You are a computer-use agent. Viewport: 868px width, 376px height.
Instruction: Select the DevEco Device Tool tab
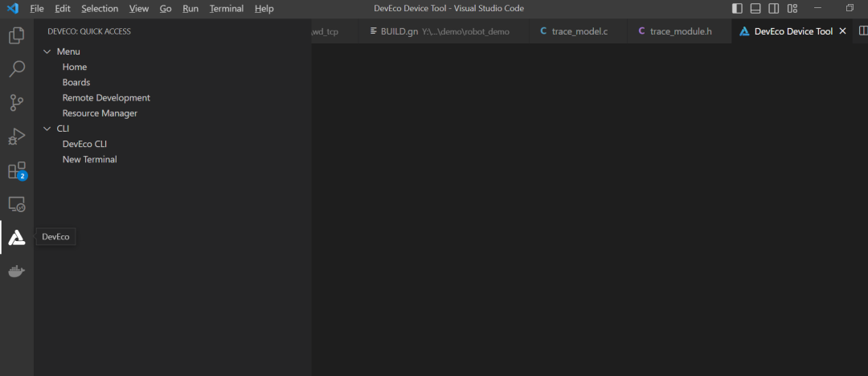coord(793,31)
